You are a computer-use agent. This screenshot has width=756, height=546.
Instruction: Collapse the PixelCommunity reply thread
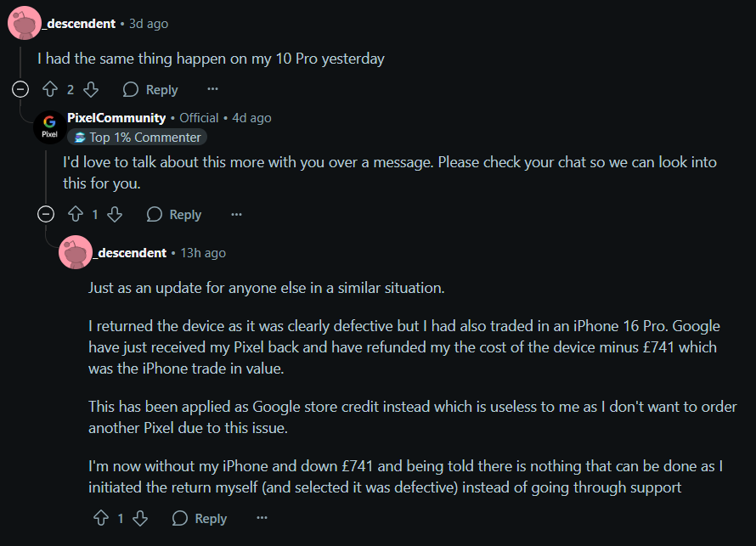click(46, 214)
